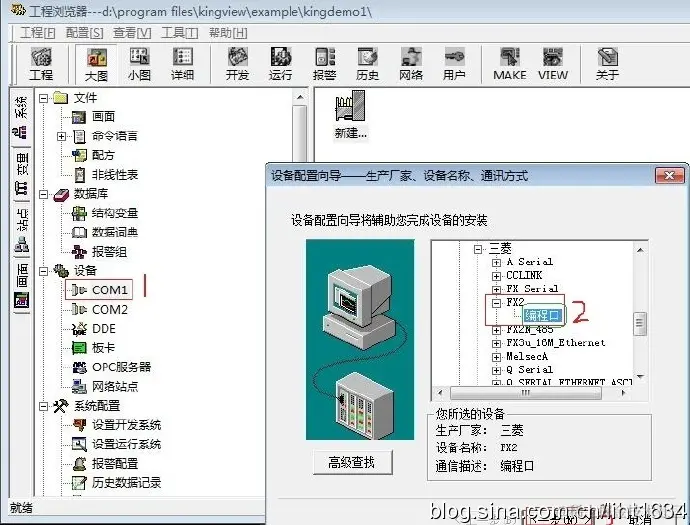Expand the FX3u_16M_Ethernet node
The image size is (690, 525).
[496, 343]
